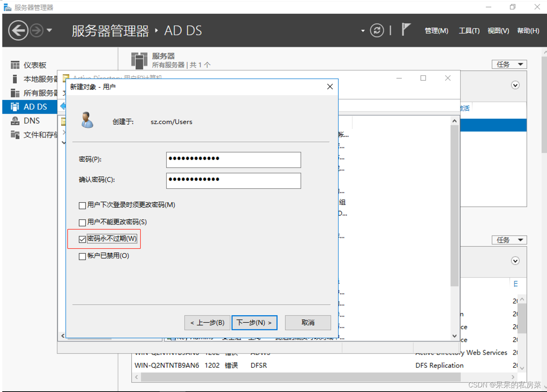Viewport: 547px width, 392px height.
Task: Click the forward navigation arrow in the header
Action: [36, 30]
